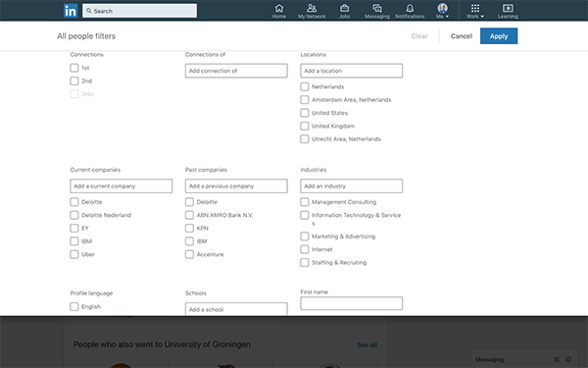Viewport: 588px width, 368px height.
Task: Check Staffing & Recruiting industry
Action: (305, 262)
